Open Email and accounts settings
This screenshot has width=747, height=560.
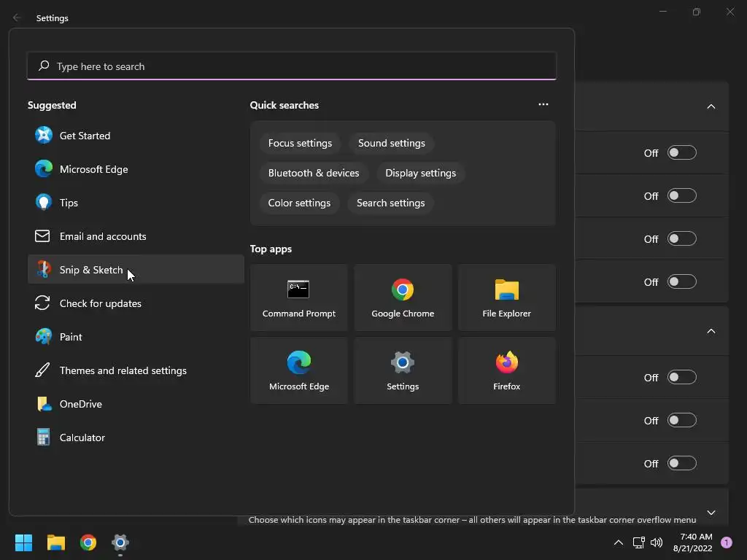[136, 236]
